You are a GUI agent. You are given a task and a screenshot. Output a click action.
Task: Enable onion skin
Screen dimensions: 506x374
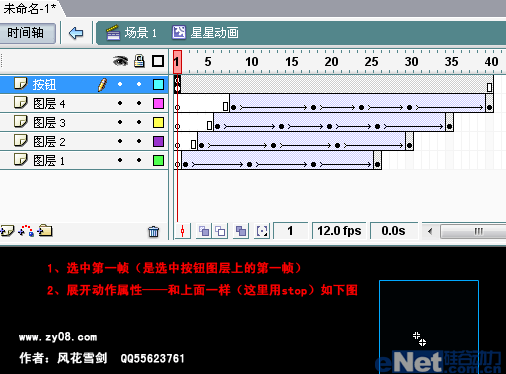(x=204, y=231)
